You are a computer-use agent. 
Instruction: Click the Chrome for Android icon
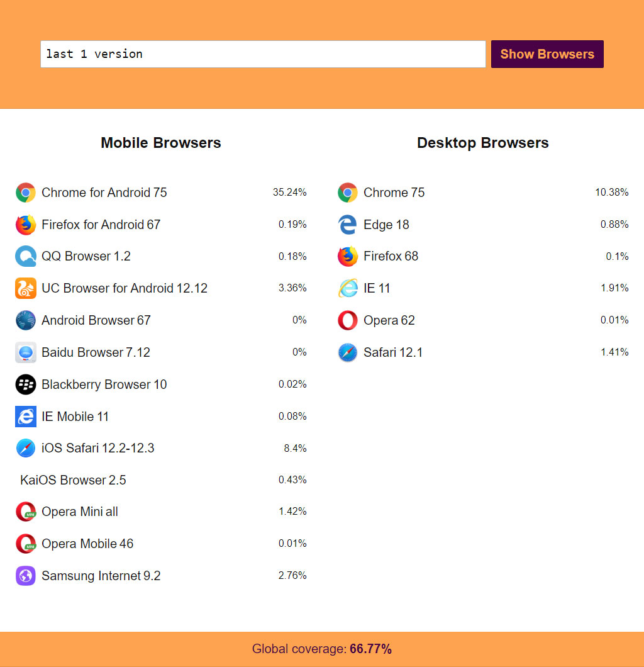coord(26,193)
